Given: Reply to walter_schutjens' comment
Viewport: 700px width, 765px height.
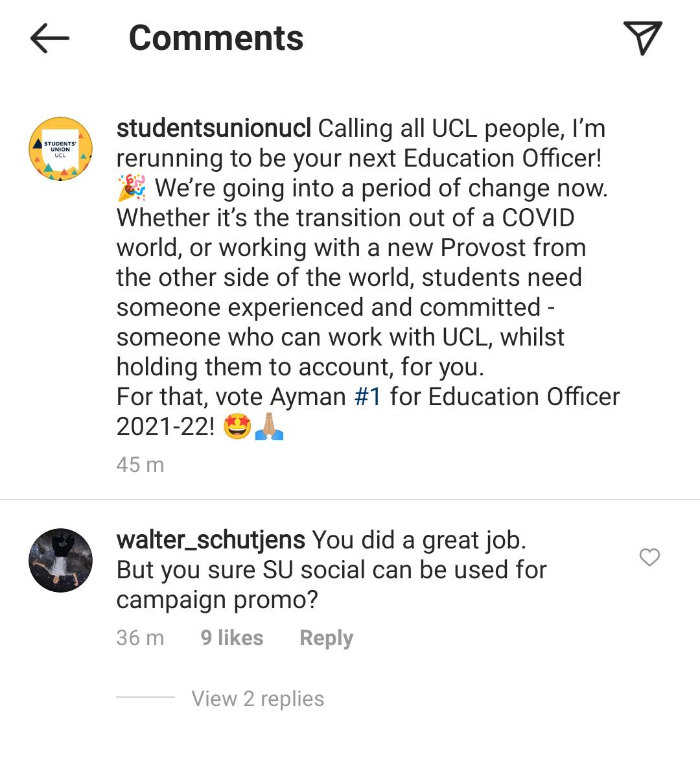Looking at the screenshot, I should click(326, 638).
